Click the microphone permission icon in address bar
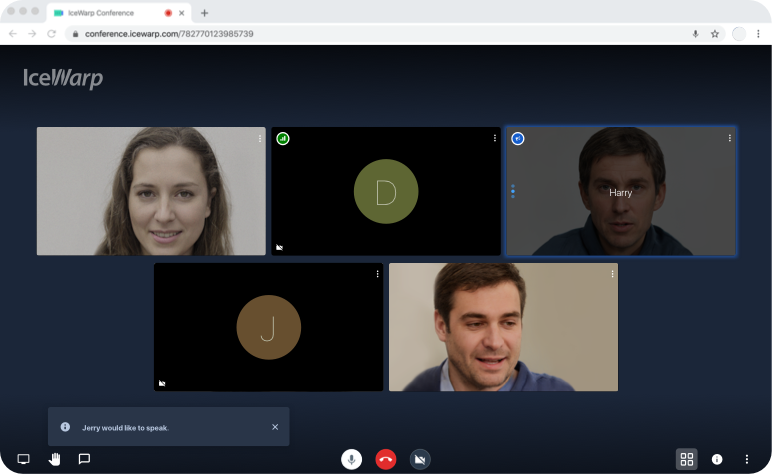 [x=695, y=34]
